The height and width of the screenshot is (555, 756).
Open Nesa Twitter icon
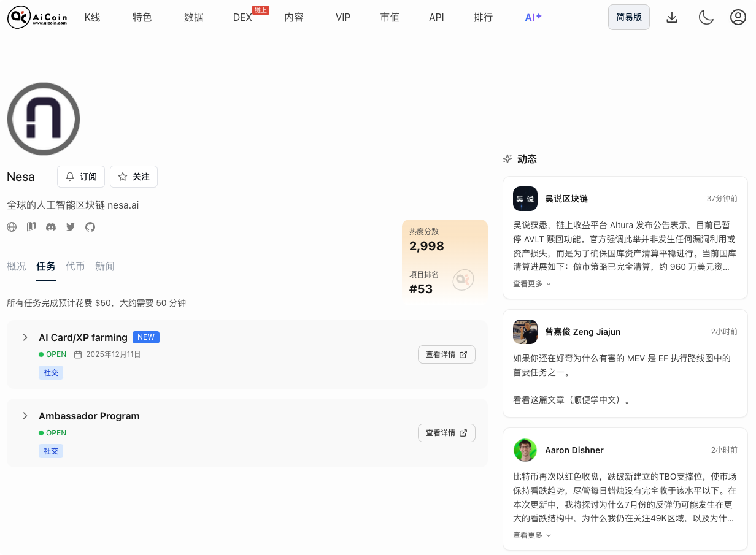click(x=71, y=227)
